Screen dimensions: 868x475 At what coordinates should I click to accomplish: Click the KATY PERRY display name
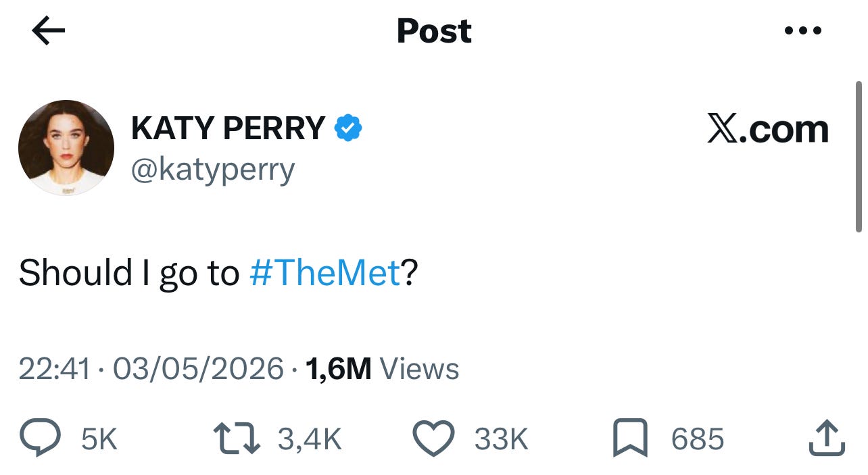coord(228,128)
